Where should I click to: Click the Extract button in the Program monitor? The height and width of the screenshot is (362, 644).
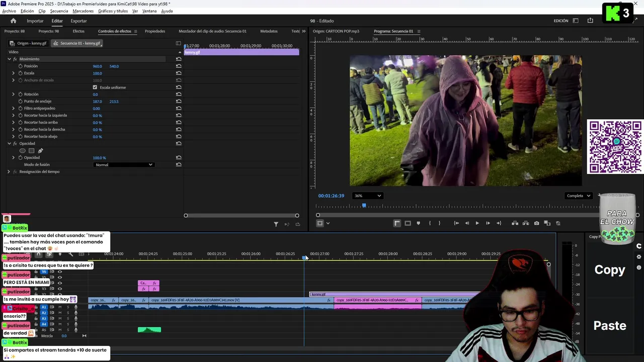pyautogui.click(x=525, y=223)
